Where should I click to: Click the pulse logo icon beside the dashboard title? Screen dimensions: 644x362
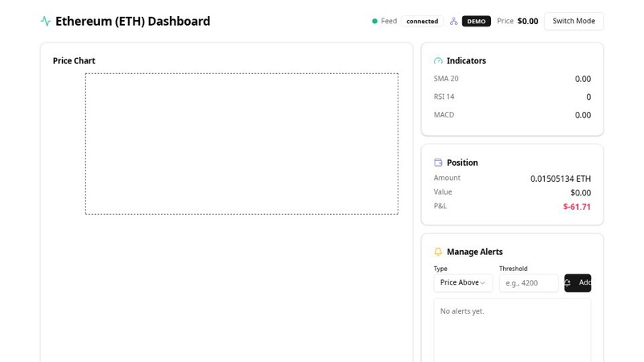click(46, 21)
